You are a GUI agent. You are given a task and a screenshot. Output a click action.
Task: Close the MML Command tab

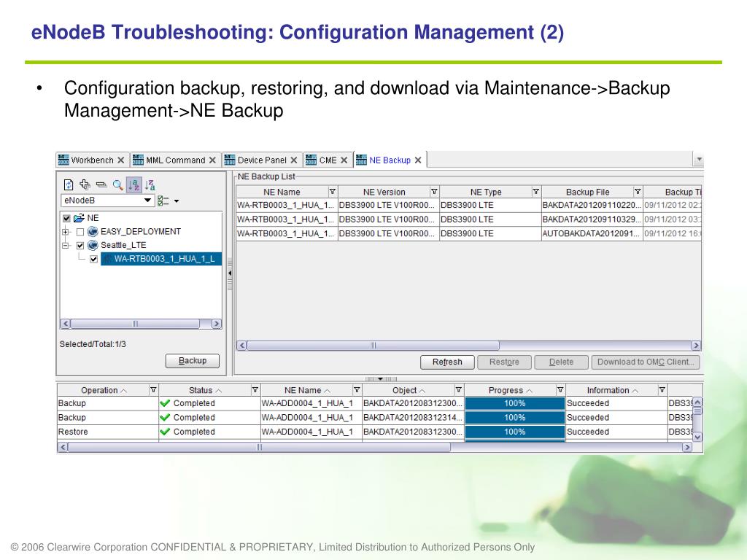tap(212, 160)
